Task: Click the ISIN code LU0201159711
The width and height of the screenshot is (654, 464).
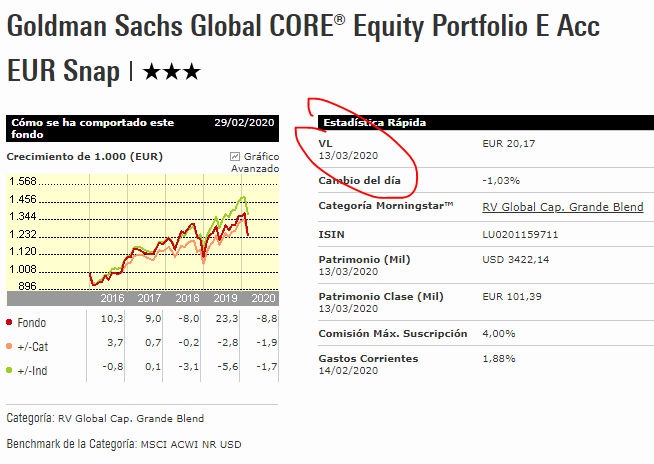Action: pyautogui.click(x=520, y=236)
